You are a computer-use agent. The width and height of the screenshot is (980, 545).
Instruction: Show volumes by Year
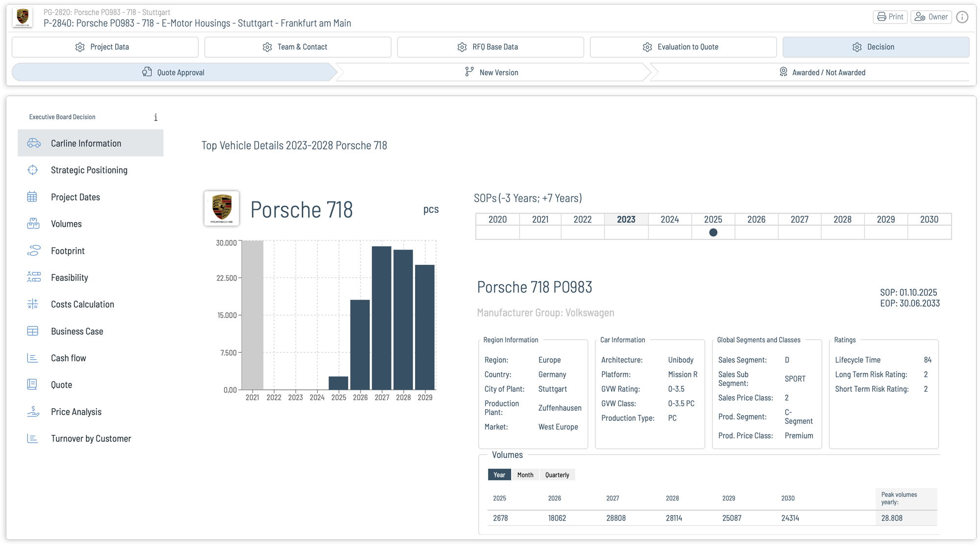(499, 475)
